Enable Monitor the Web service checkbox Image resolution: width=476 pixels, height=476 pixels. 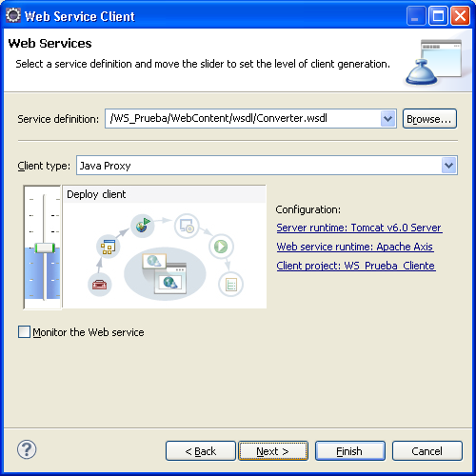point(24,332)
